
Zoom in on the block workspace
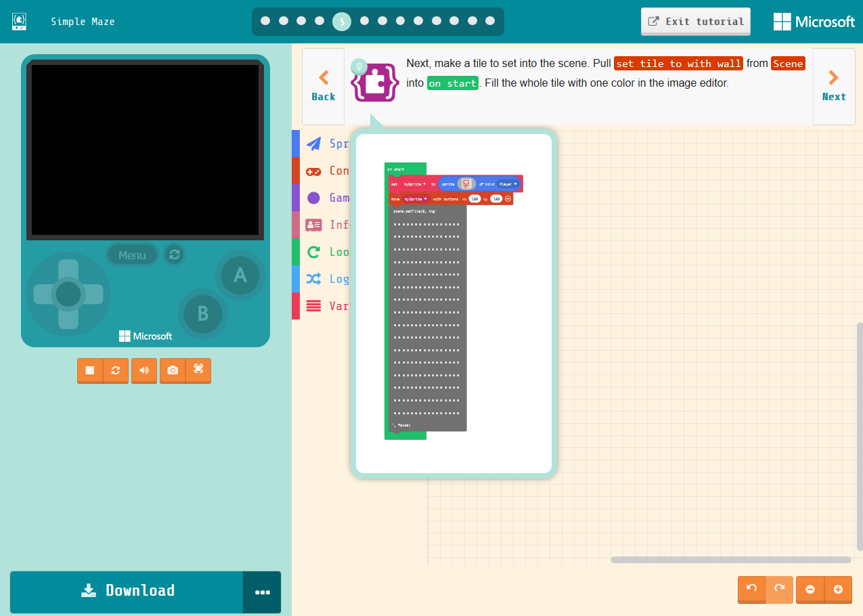click(x=839, y=590)
